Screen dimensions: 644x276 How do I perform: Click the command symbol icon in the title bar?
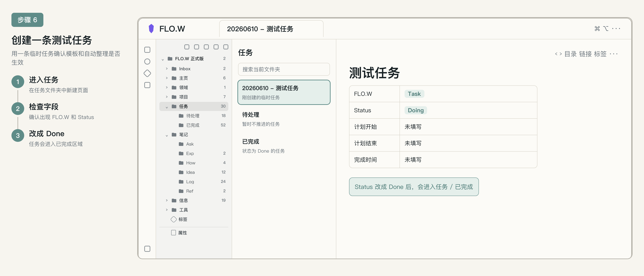coord(597,29)
